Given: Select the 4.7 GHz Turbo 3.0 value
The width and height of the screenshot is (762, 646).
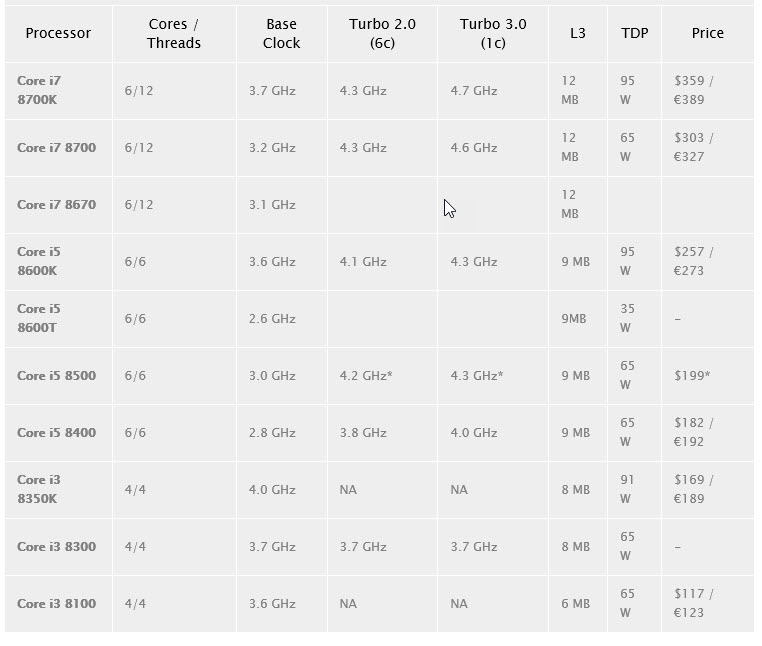Looking at the screenshot, I should [x=473, y=91].
